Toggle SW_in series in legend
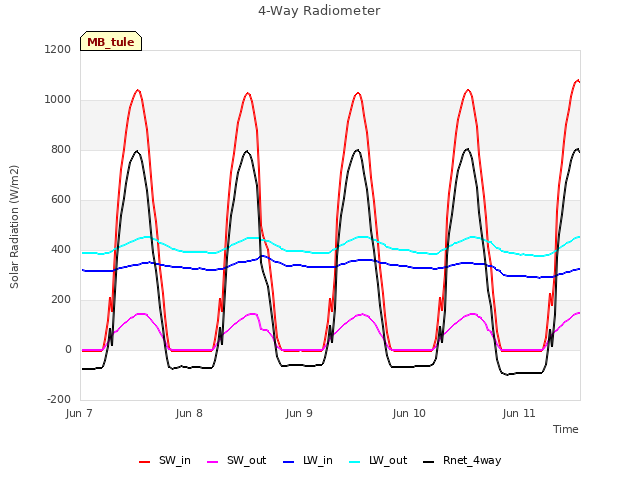Image resolution: width=640 pixels, height=480 pixels. pos(165,461)
